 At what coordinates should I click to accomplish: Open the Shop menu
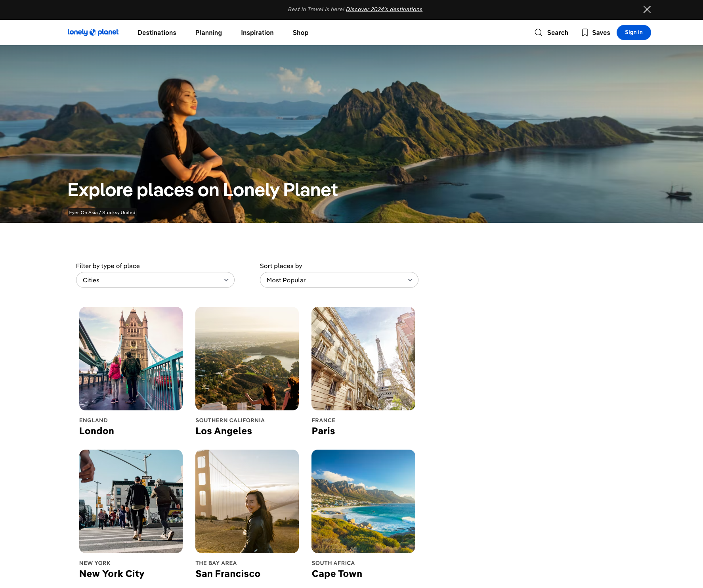pyautogui.click(x=300, y=33)
